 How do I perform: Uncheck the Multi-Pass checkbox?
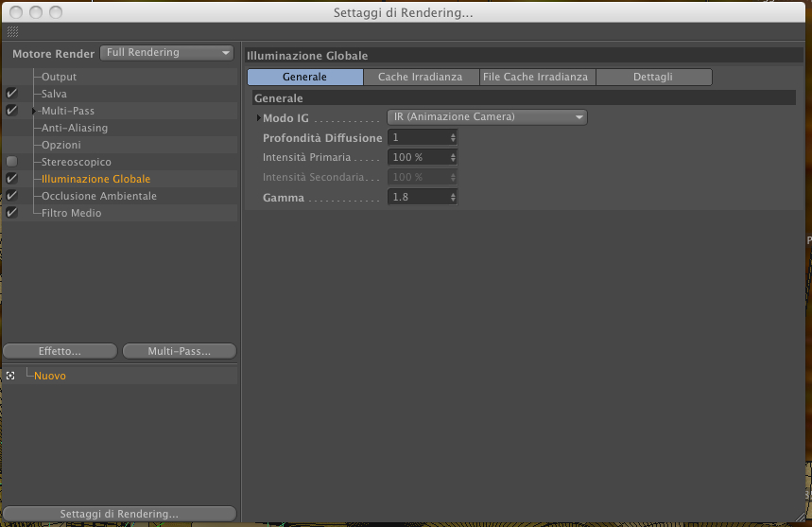click(12, 111)
